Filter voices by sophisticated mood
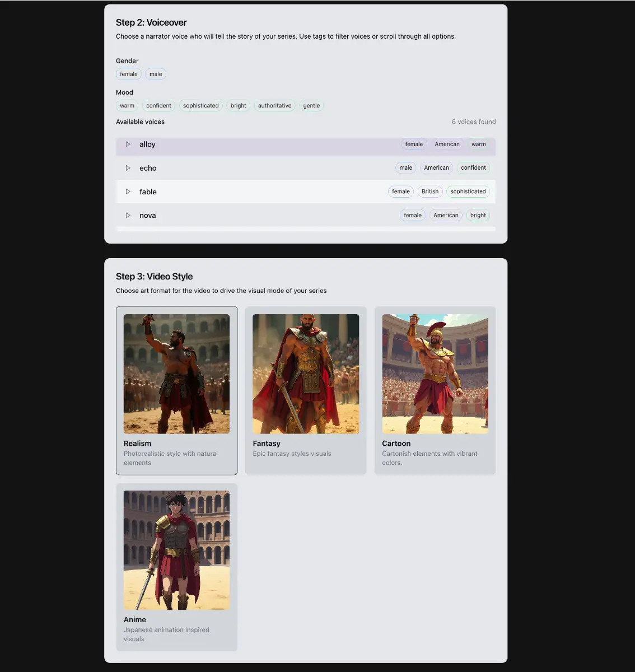Screen dimensions: 635x672 (x=200, y=106)
